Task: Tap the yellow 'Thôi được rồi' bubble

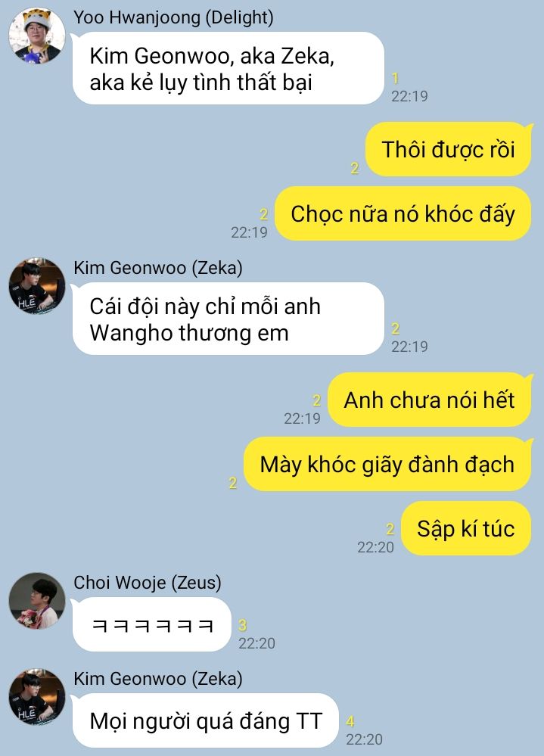Action: point(448,149)
